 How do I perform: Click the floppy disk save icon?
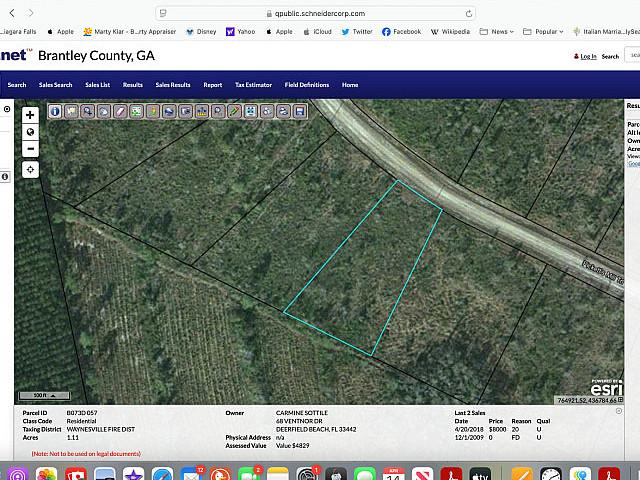(300, 111)
